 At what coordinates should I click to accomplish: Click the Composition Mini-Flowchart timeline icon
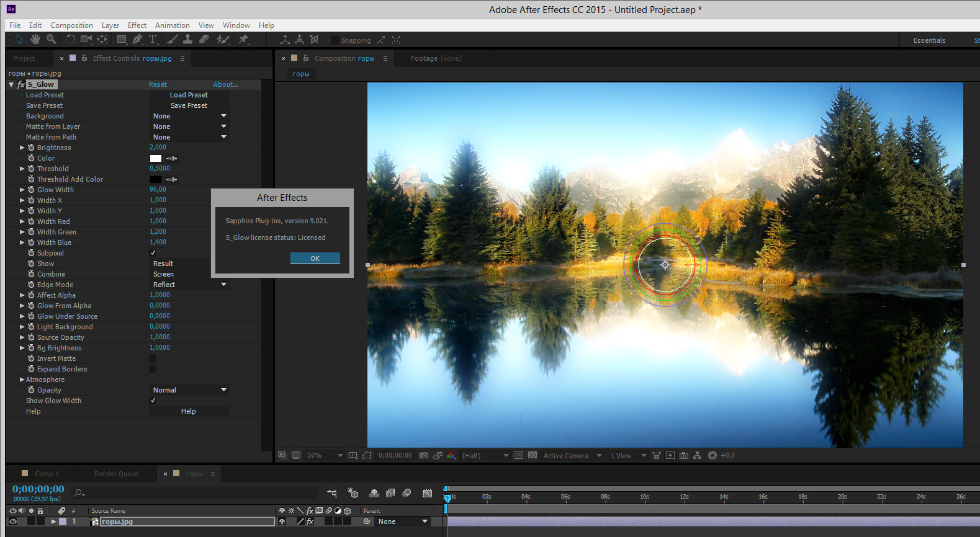[x=333, y=493]
